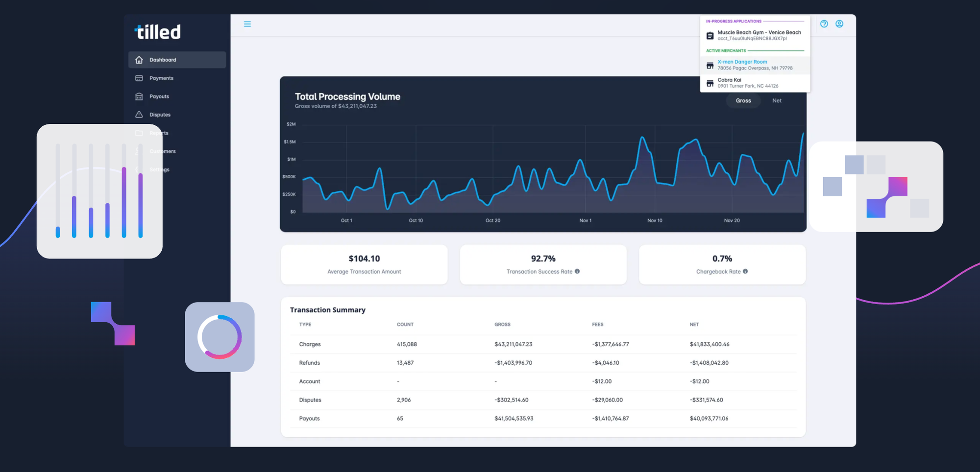Screen dimensions: 980x472
Task: Open the hamburger menu icon
Action: (x=247, y=24)
